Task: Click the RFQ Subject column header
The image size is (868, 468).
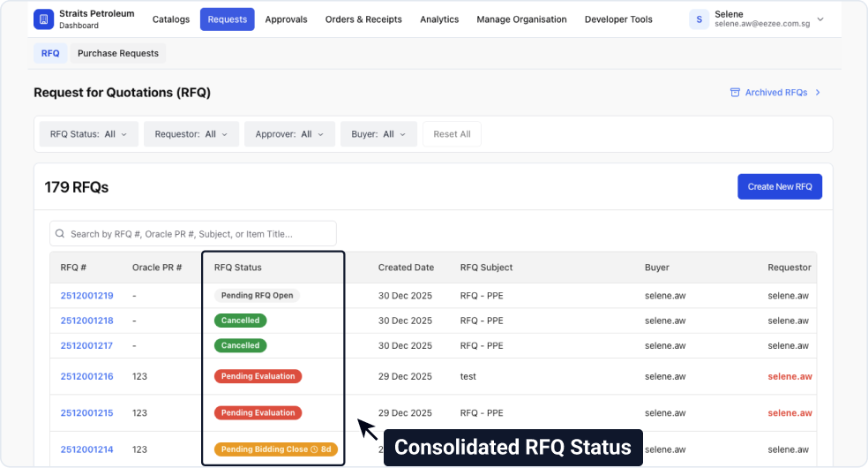Action: click(x=487, y=268)
